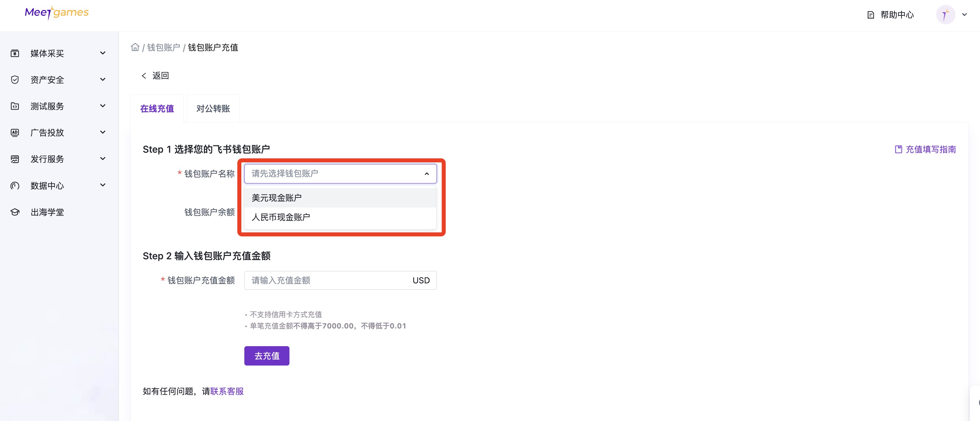Screen dimensions: 980x421
Task: Select 人民币现金账户 option
Action: tap(340, 217)
